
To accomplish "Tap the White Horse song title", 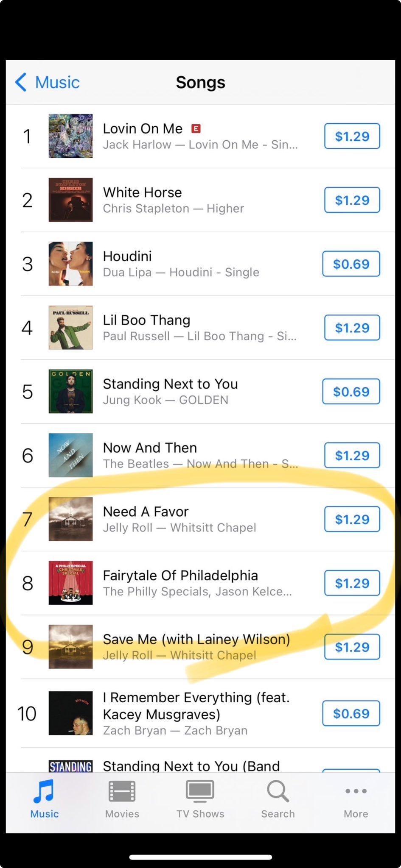I will coord(142,192).
